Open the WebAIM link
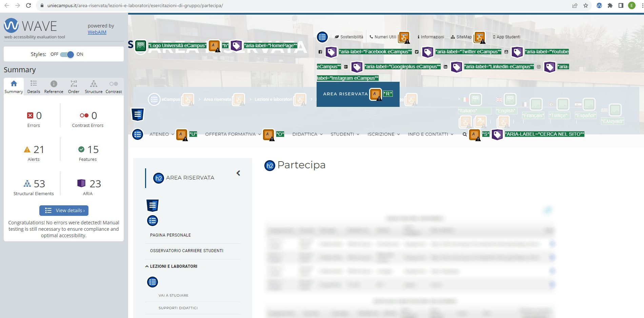This screenshot has height=318, width=644. click(97, 32)
